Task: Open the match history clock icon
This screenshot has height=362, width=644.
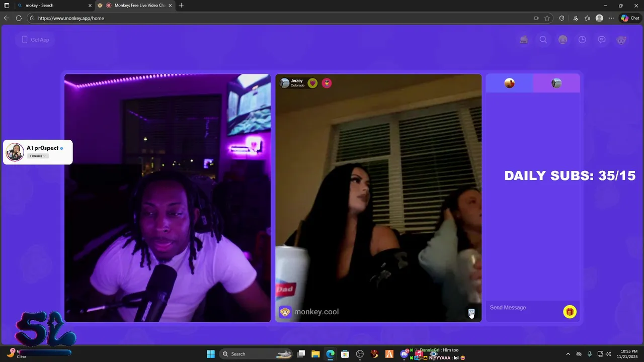Action: tap(582, 40)
